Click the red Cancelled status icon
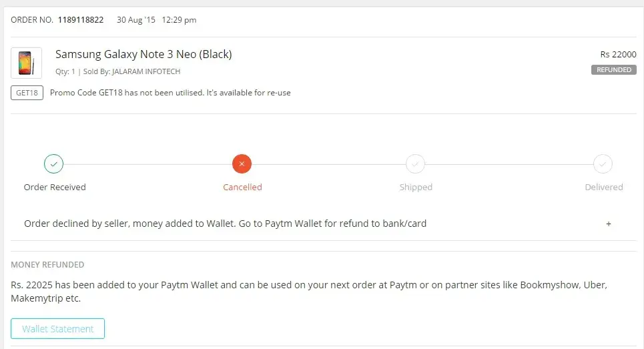Image resolution: width=644 pixels, height=349 pixels. click(242, 163)
